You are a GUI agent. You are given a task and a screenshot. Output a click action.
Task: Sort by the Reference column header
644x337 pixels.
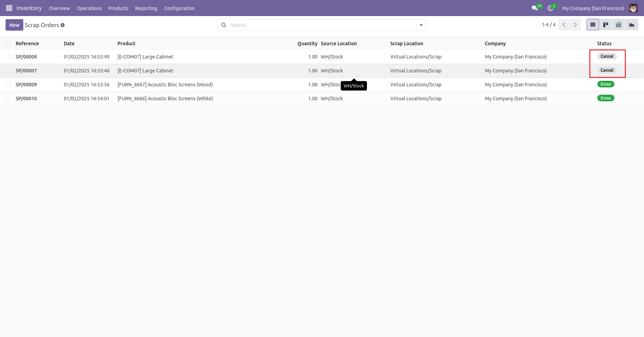[27, 44]
